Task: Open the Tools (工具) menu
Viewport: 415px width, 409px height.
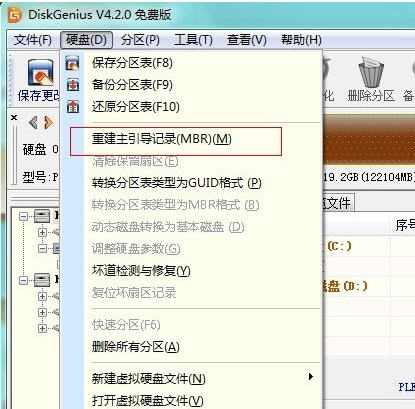Action: [x=193, y=40]
